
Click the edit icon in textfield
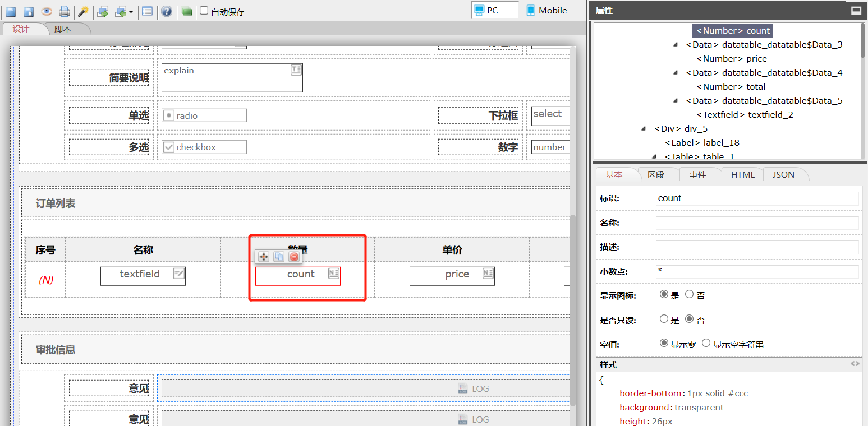click(x=179, y=273)
